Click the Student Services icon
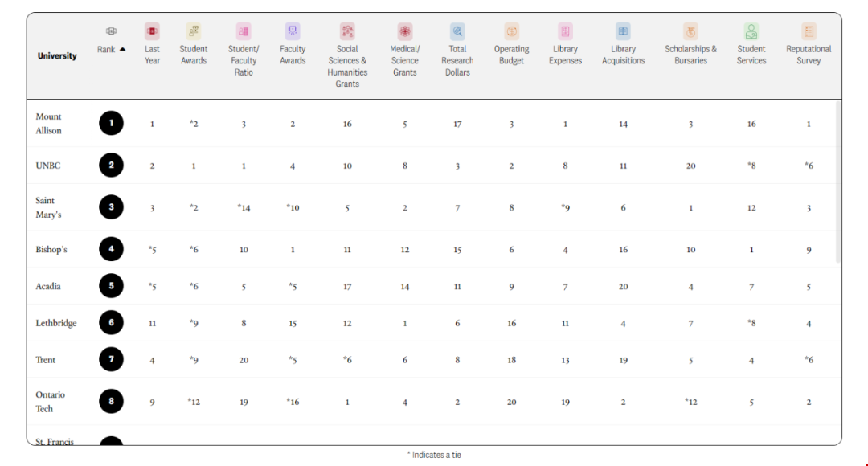 pos(751,32)
